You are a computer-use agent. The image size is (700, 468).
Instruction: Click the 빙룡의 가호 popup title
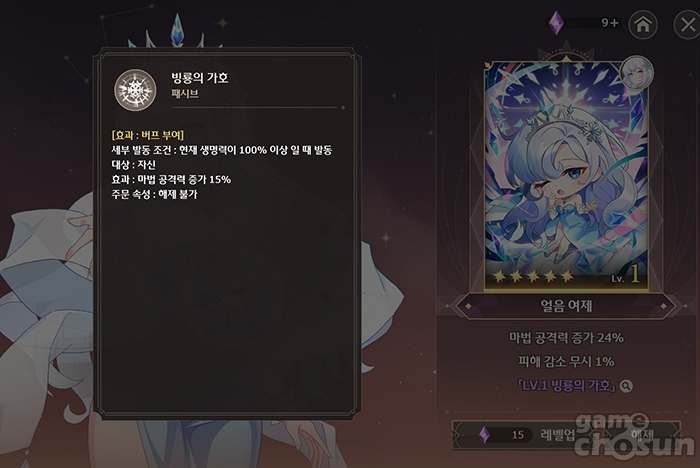coord(200,78)
